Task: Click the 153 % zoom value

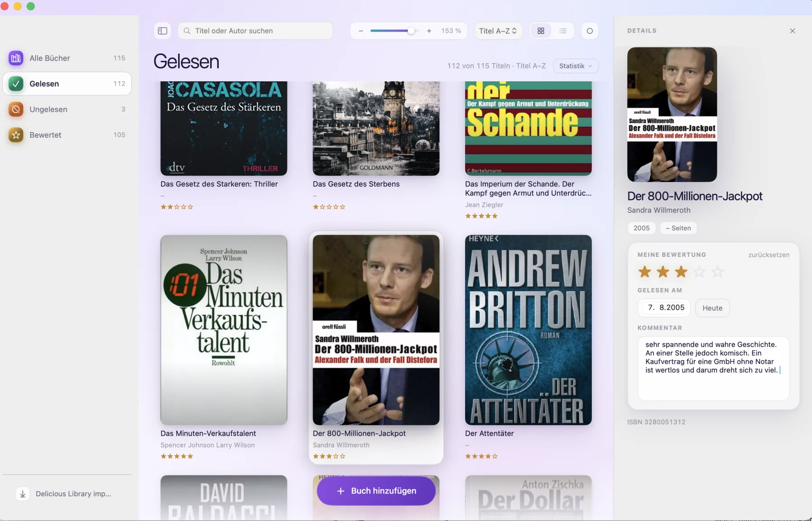Action: tap(451, 31)
